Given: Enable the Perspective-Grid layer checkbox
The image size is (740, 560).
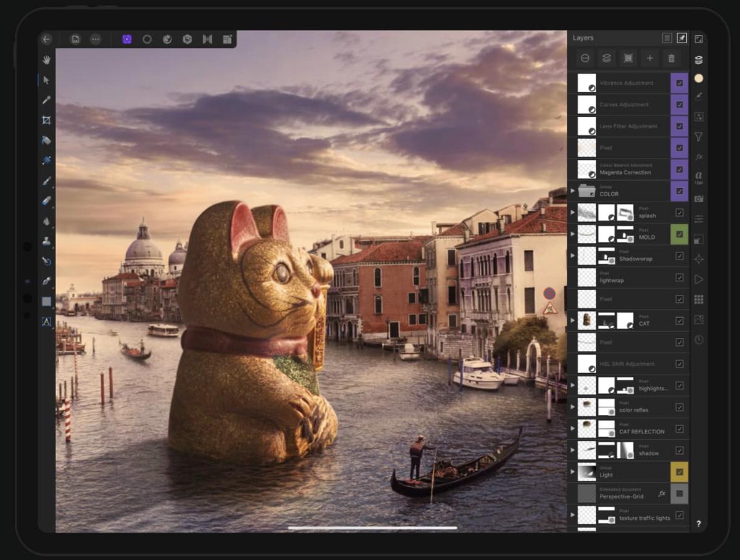Looking at the screenshot, I should 680,493.
